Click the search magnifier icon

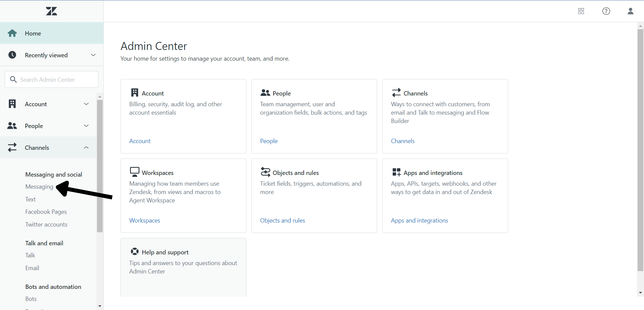click(x=13, y=79)
